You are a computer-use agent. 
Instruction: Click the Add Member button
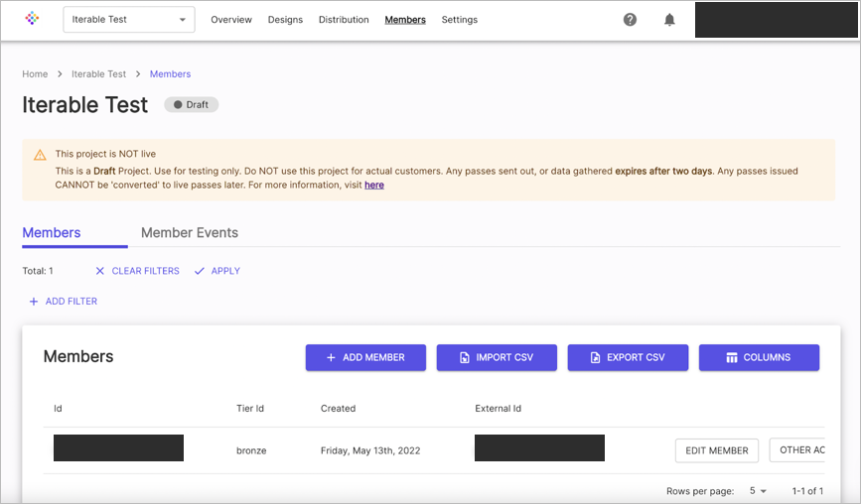point(365,357)
